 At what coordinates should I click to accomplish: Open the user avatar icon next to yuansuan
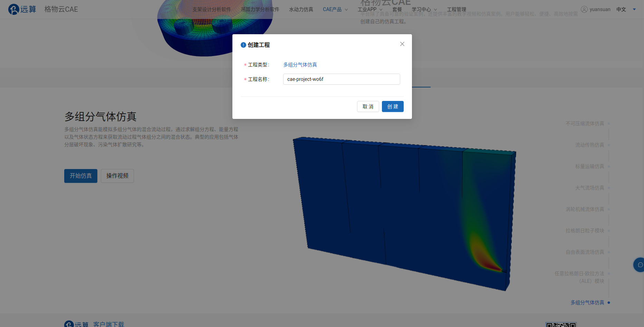click(584, 9)
